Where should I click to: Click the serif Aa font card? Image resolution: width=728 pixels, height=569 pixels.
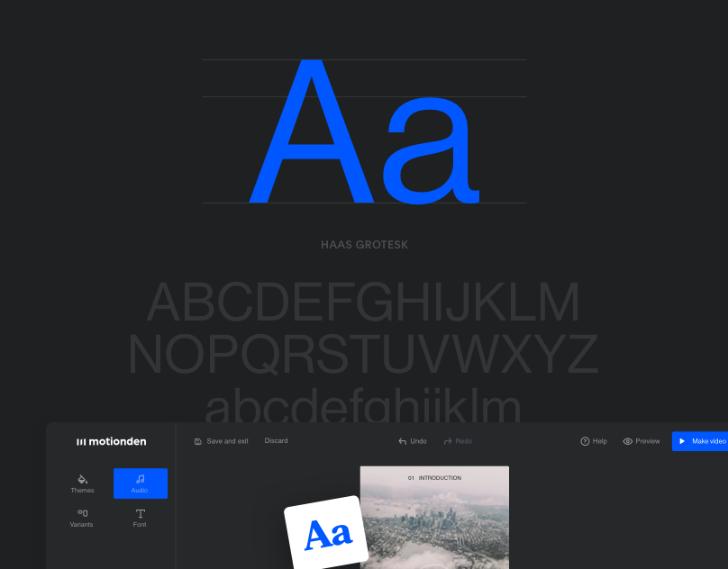[x=326, y=534]
